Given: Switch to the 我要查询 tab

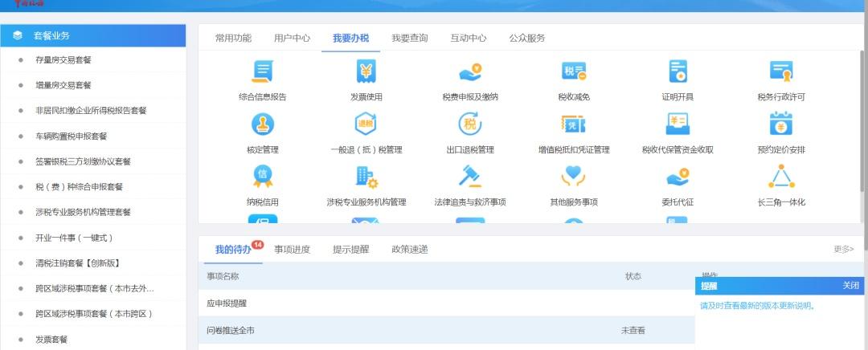Looking at the screenshot, I should point(410,39).
